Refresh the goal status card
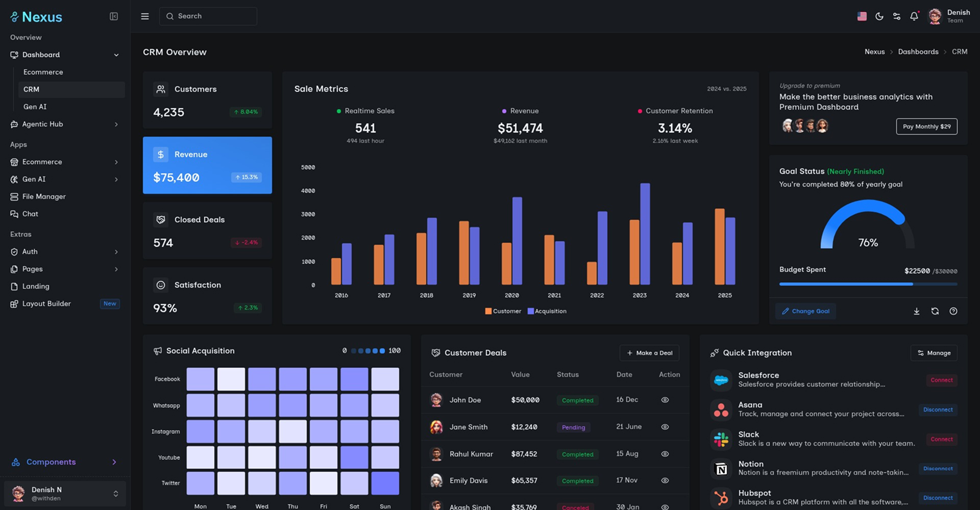This screenshot has width=980, height=510. click(935, 311)
